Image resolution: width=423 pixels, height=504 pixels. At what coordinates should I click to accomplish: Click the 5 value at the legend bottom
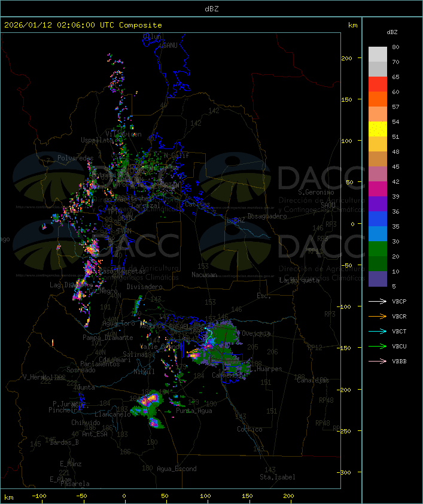tap(394, 286)
